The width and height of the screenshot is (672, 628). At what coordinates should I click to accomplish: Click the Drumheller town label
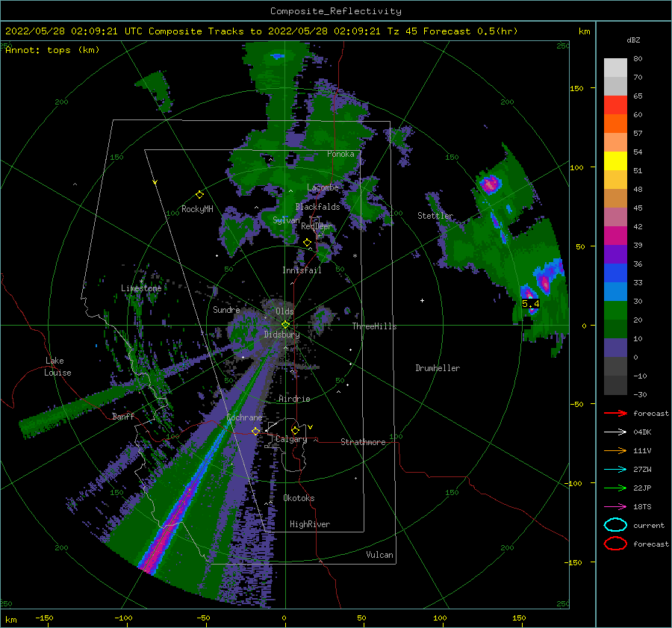point(438,368)
